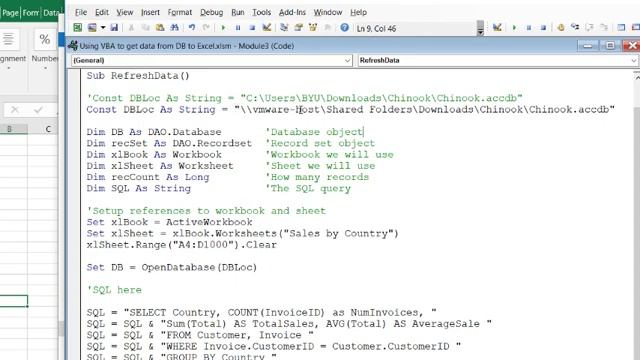Switch to Excel's Form ribbon tab

31,13
